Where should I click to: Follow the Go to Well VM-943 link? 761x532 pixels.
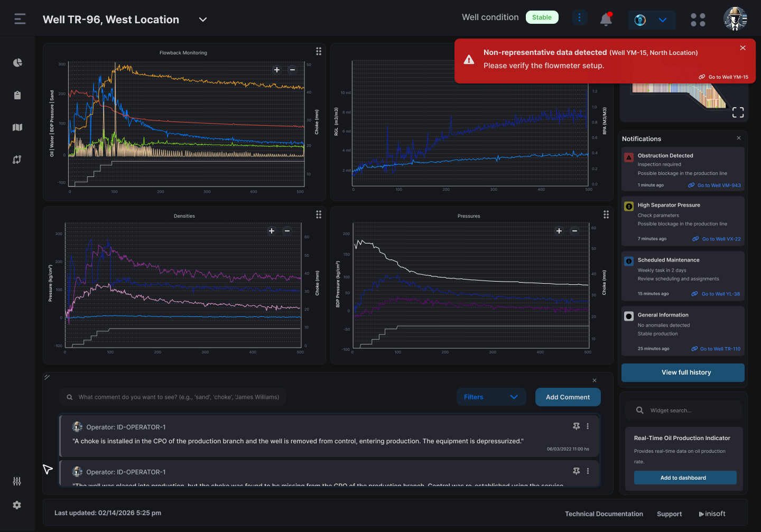[x=714, y=185]
